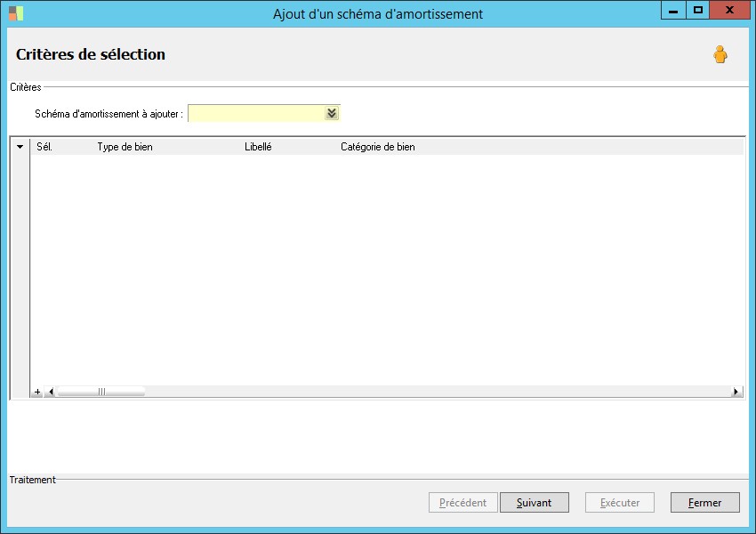Click the Fermer button

pos(704,503)
